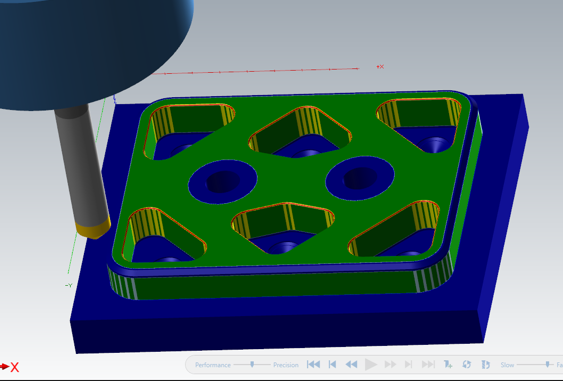Skip to end of the simulation

tap(428, 364)
